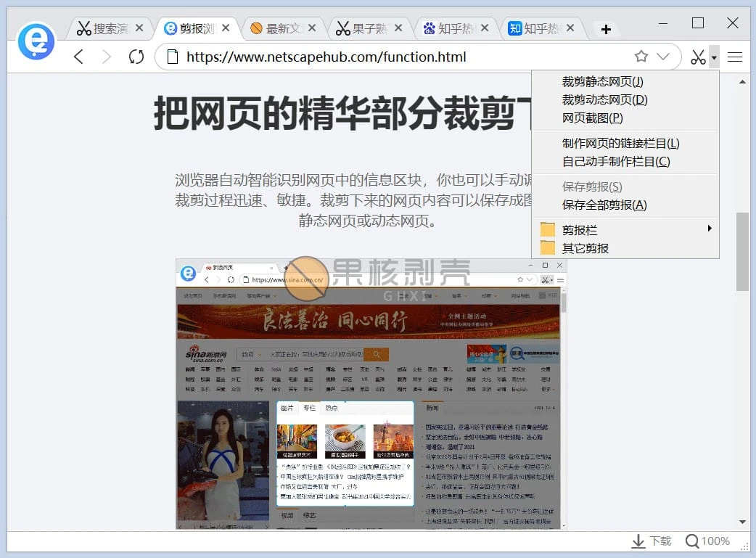Close the 果子熟 tab
This screenshot has width=756, height=558.
click(x=398, y=28)
